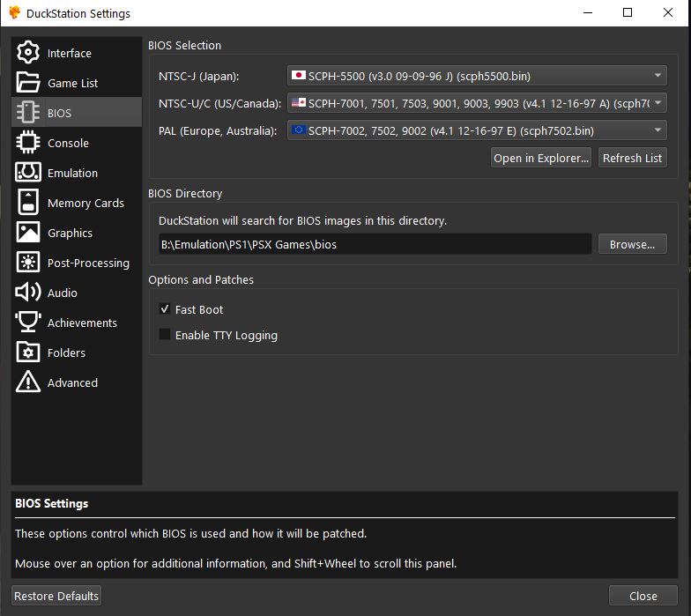Click the Achievements trophy icon

click(28, 323)
